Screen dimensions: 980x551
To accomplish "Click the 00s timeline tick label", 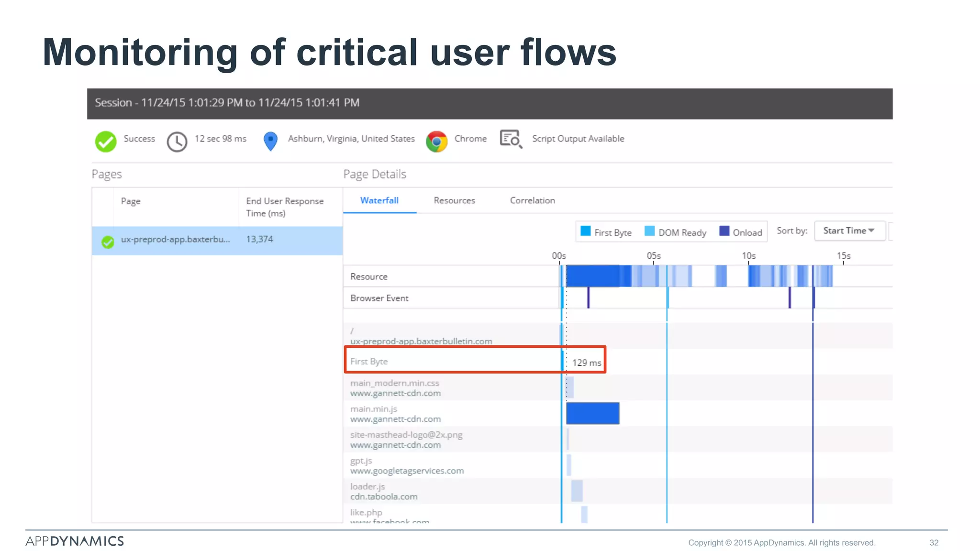I will tap(559, 256).
